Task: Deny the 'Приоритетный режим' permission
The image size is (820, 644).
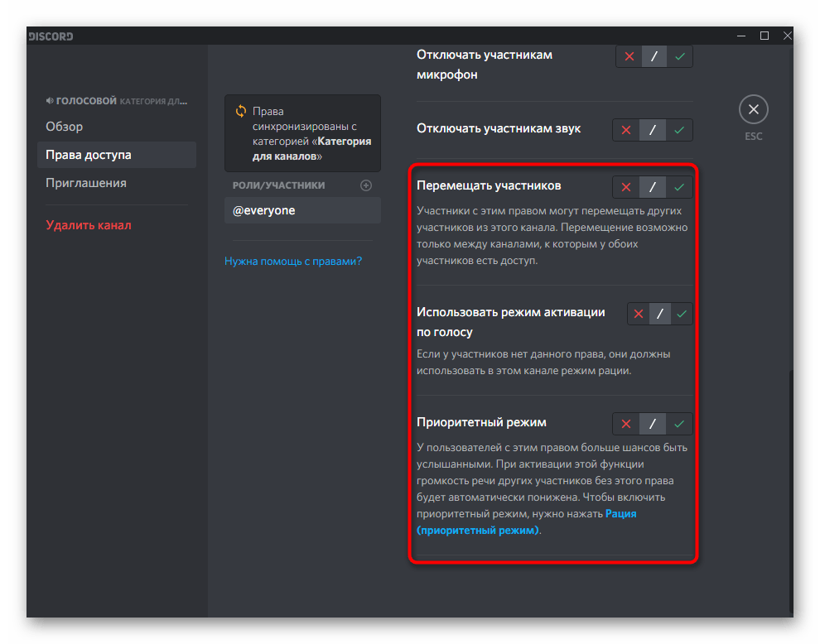Action: 626,424
